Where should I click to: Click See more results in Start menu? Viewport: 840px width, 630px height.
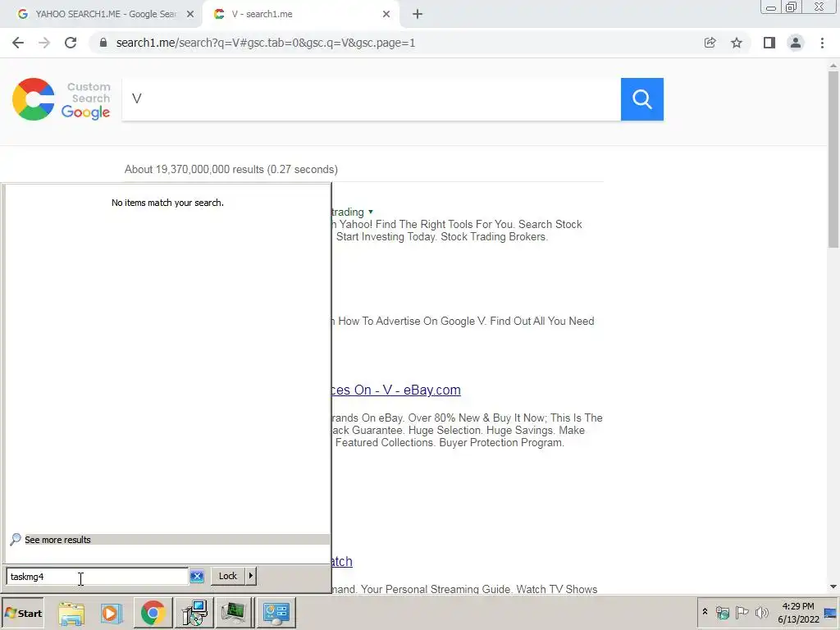tap(58, 540)
